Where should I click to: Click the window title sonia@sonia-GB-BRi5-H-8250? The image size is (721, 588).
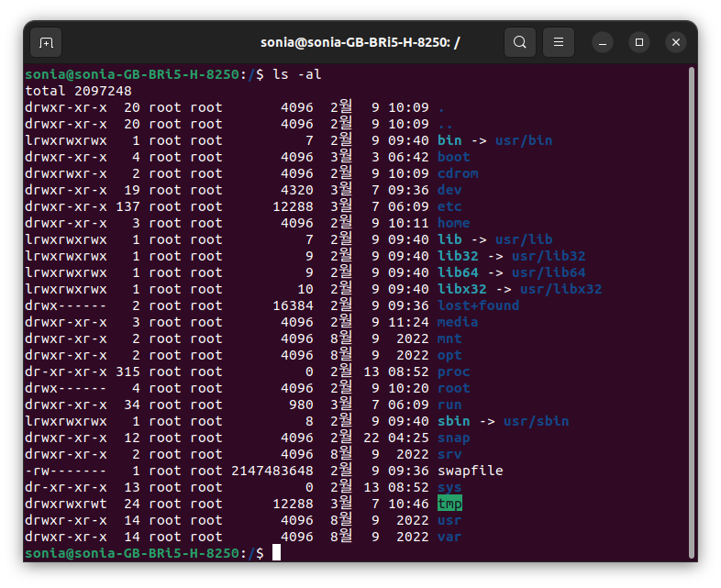point(360,43)
